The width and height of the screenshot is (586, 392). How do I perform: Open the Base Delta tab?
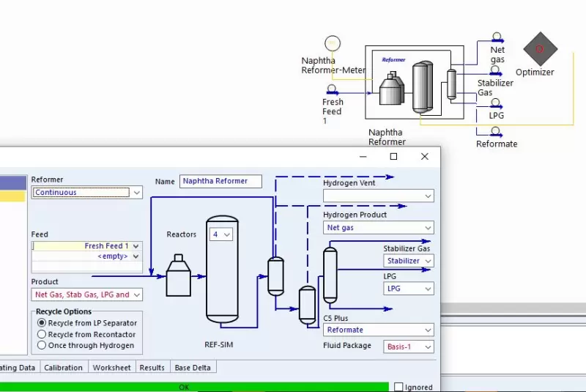193,367
